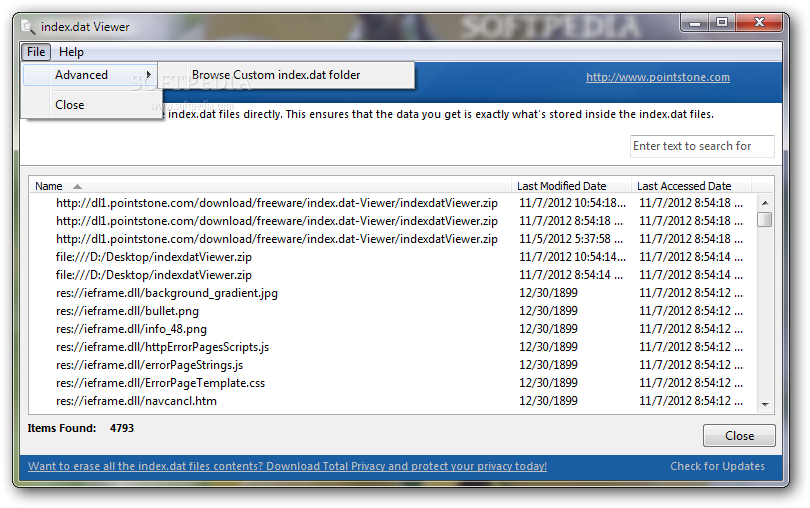Click the search text field

tap(702, 146)
